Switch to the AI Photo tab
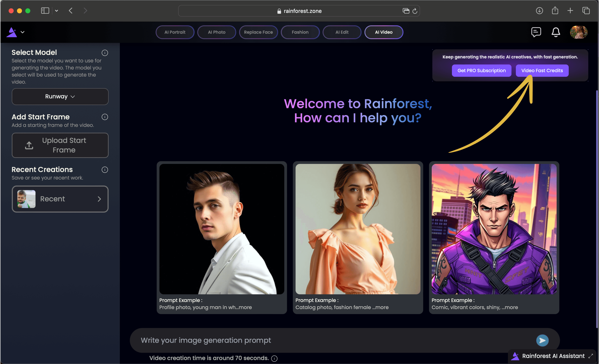The width and height of the screenshot is (599, 364). click(217, 32)
